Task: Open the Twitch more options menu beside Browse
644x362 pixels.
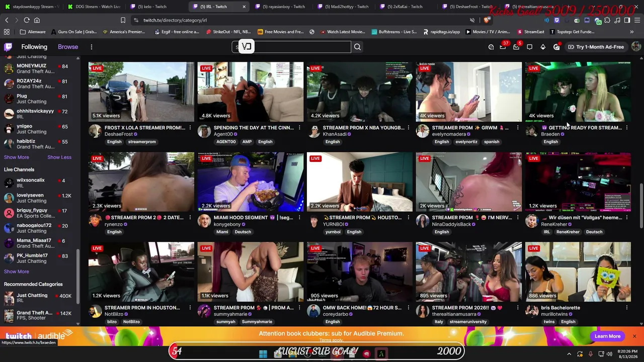Action: tap(92, 47)
